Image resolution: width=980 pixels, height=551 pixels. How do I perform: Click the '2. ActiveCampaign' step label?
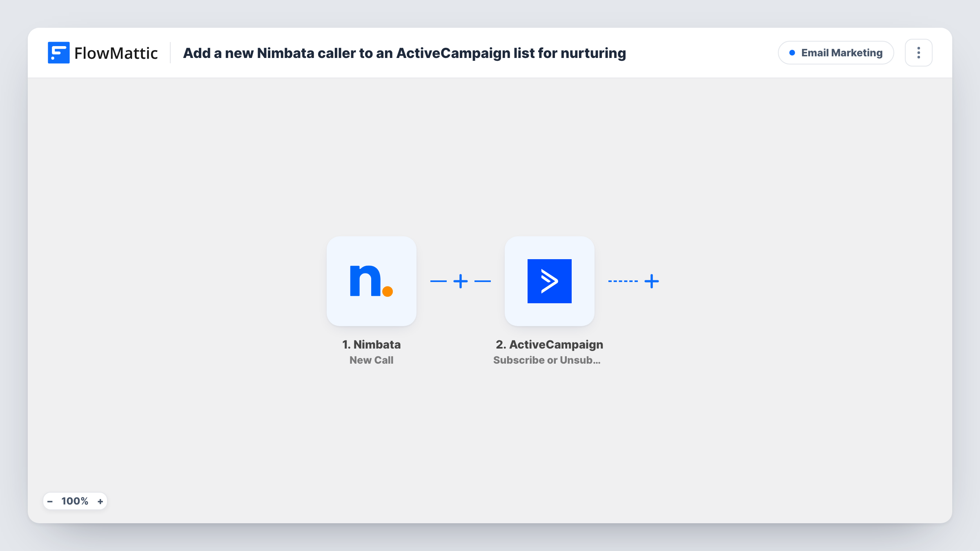point(550,344)
